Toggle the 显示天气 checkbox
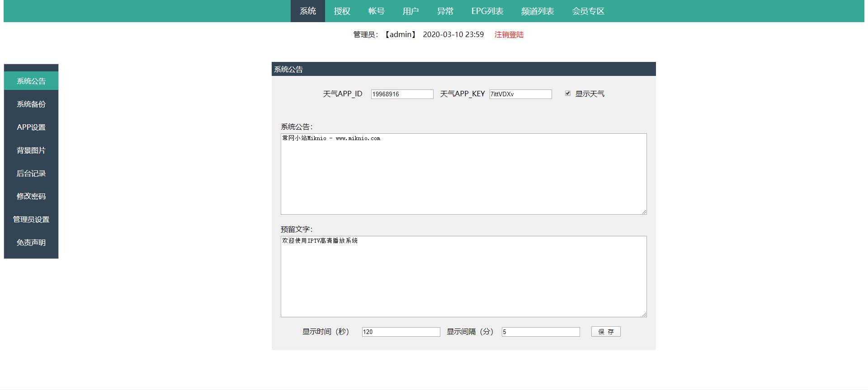The width and height of the screenshot is (868, 390). point(568,93)
